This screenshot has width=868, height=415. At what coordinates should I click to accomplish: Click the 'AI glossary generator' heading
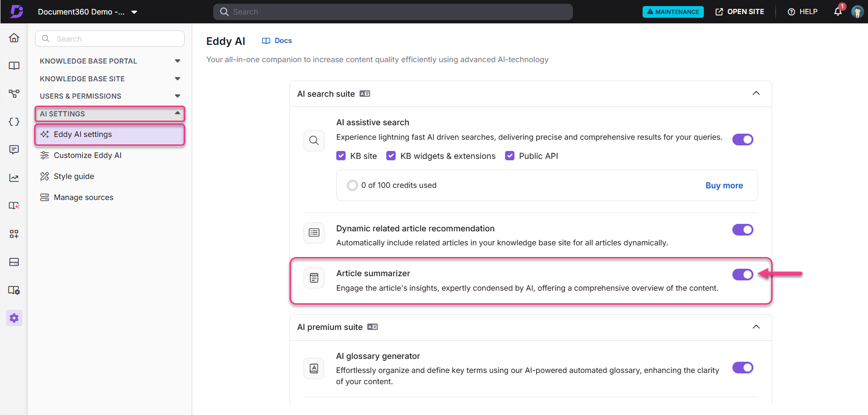(378, 356)
